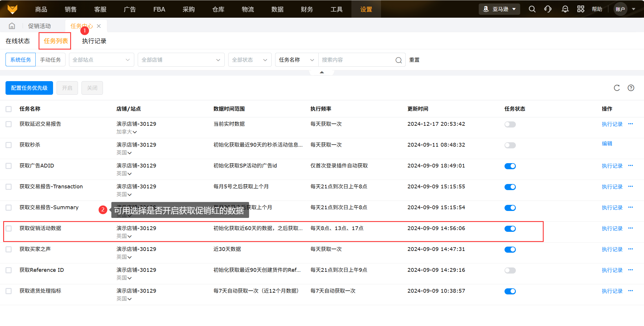
Task: Open the 全部站点 dropdown
Action: coord(101,60)
